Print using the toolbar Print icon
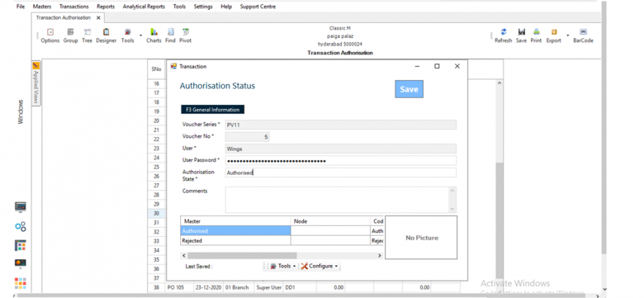Screen dimensions: 644x298 (536, 35)
